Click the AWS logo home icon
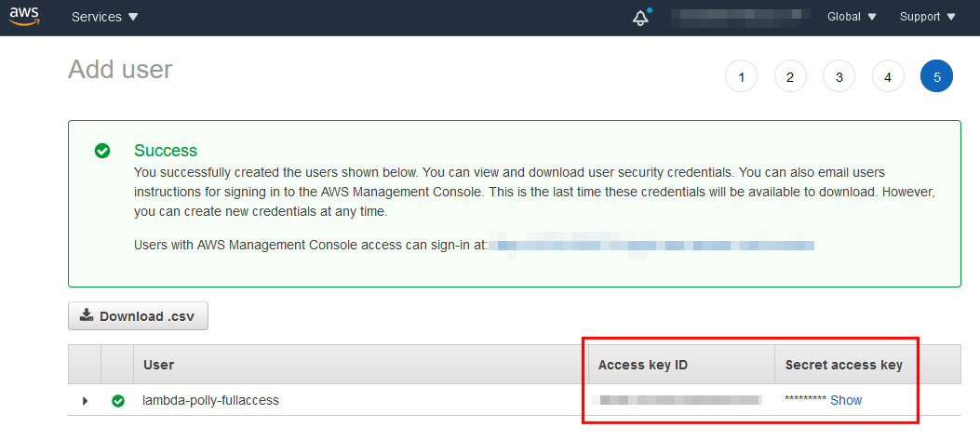The image size is (980, 441). pos(25,16)
